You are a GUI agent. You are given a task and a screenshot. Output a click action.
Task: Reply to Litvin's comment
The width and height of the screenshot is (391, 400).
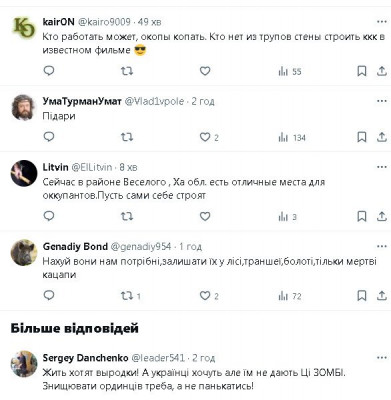(x=49, y=216)
